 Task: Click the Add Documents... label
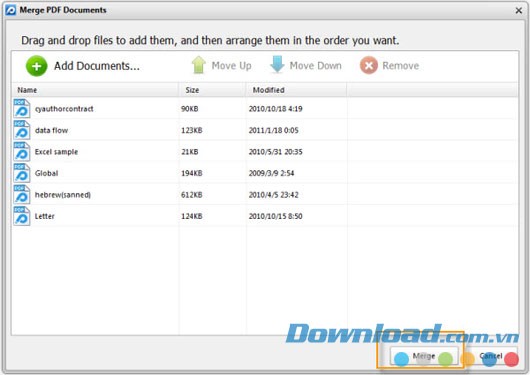(97, 66)
